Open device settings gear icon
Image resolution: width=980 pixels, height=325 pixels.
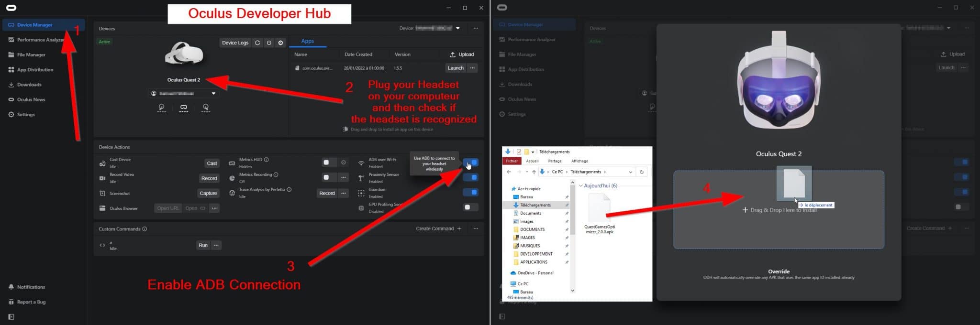click(281, 43)
